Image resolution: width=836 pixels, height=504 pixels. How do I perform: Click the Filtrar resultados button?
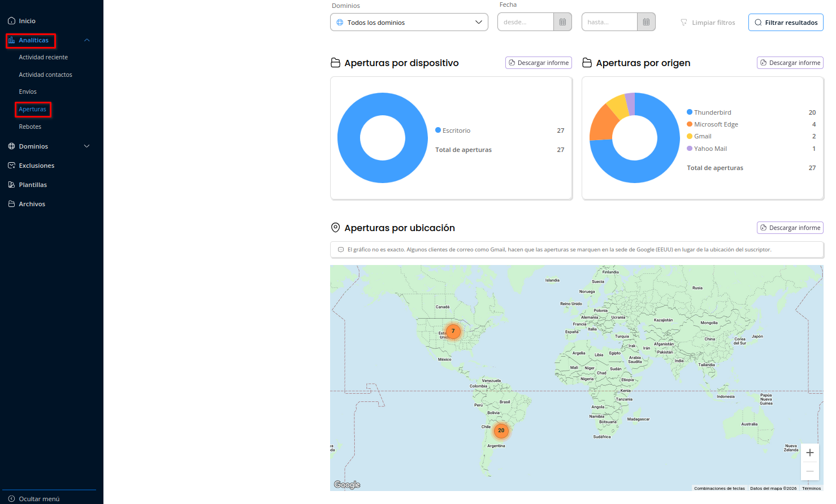[786, 23]
